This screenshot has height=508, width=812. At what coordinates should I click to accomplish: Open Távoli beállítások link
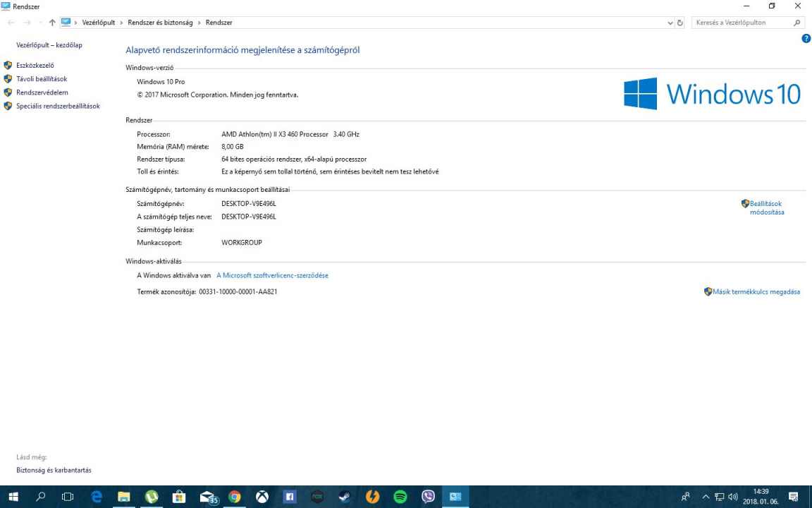tap(42, 79)
